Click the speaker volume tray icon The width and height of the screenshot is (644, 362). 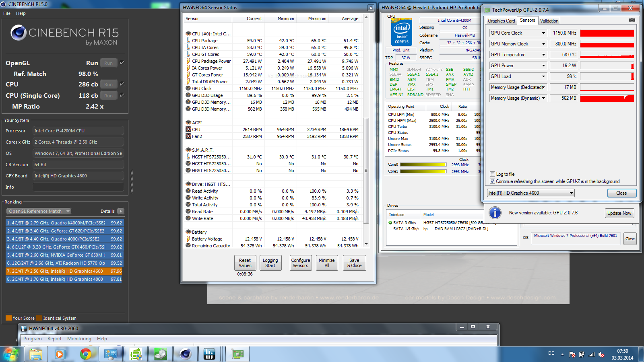(x=601, y=354)
